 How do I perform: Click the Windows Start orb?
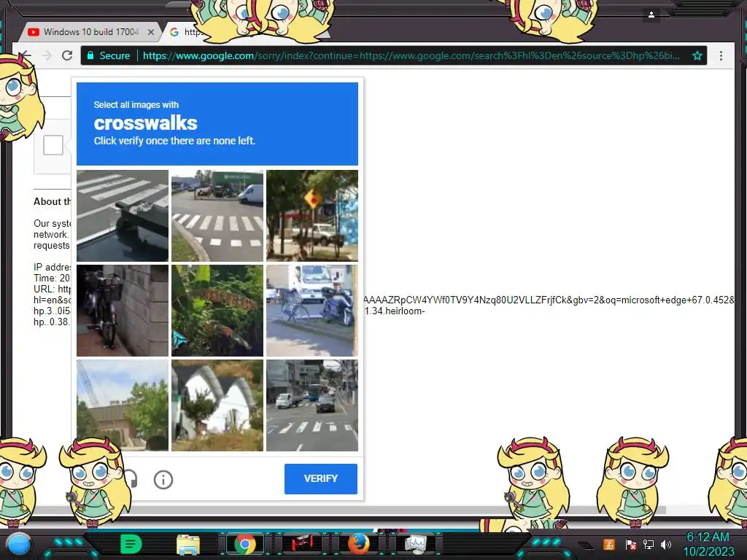coord(19,545)
